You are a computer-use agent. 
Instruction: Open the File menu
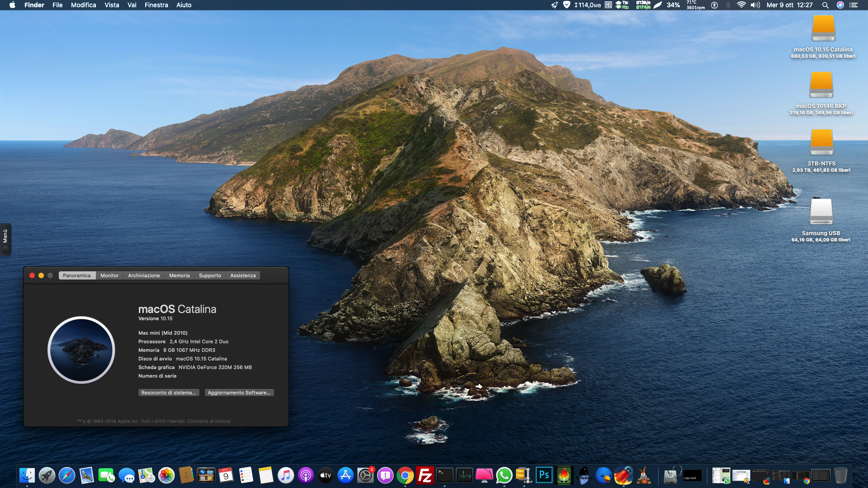(57, 5)
